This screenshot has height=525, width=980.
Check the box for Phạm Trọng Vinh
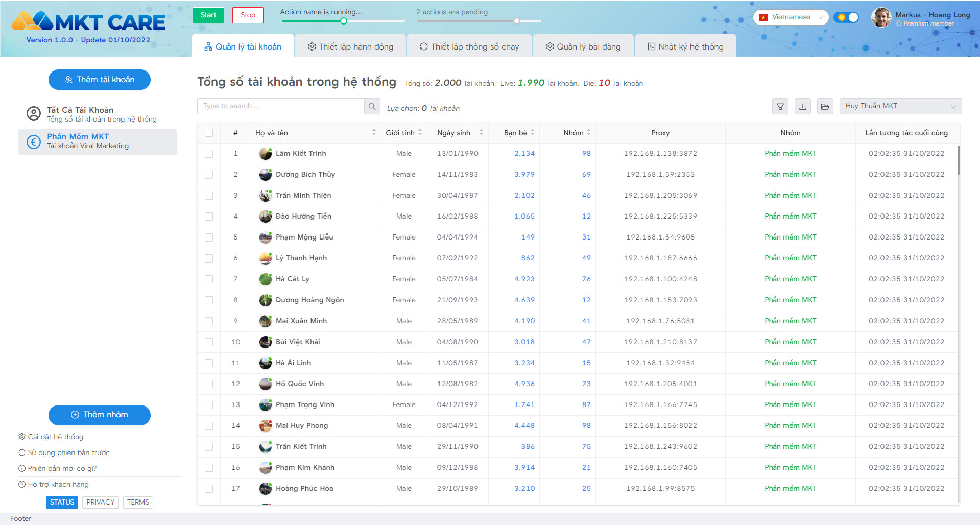click(209, 404)
